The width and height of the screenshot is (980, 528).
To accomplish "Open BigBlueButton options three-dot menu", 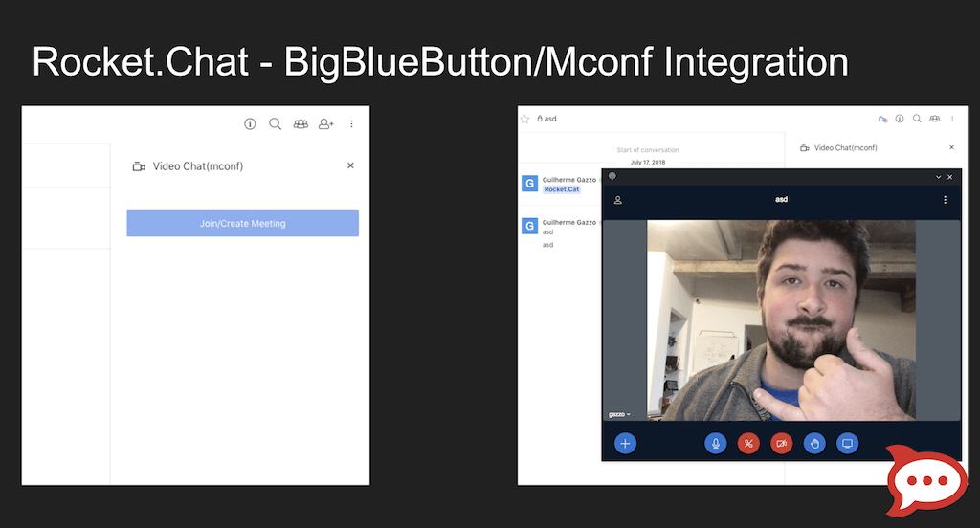I will (945, 200).
